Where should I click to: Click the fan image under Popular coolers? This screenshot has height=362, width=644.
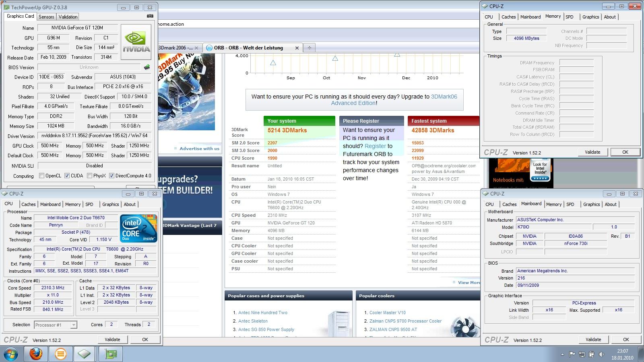pos(464,325)
